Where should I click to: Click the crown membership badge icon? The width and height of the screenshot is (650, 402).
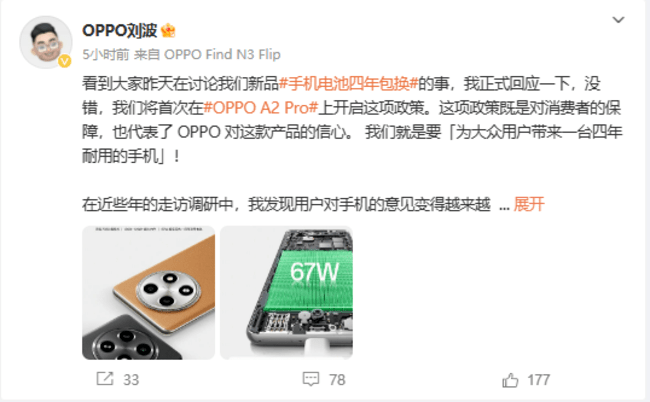[168, 31]
